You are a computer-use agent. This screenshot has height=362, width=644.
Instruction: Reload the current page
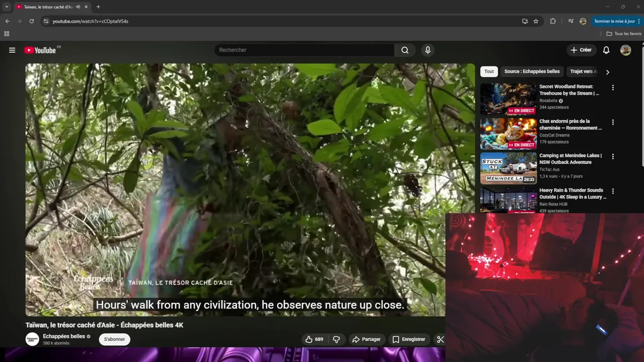coord(31,21)
